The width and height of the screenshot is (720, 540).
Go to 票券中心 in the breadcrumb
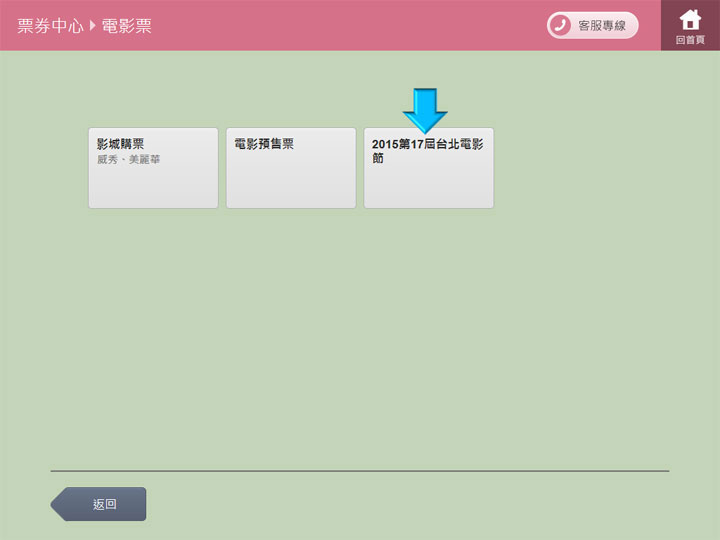pyautogui.click(x=50, y=26)
